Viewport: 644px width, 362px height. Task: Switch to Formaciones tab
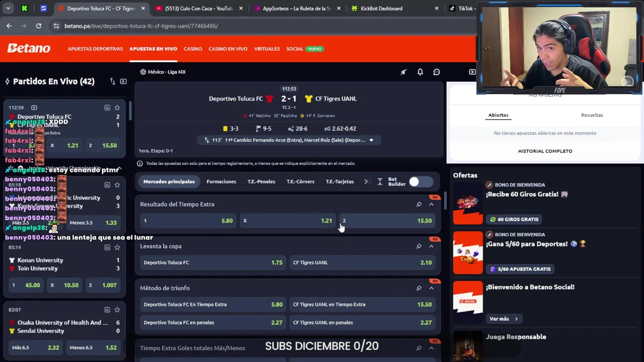(221, 182)
